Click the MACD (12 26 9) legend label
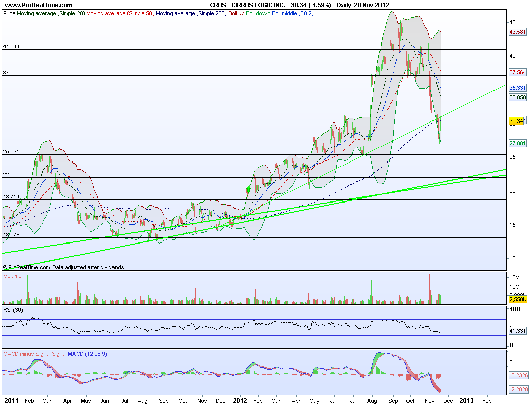This screenshot has height=405, width=532. click(88, 354)
